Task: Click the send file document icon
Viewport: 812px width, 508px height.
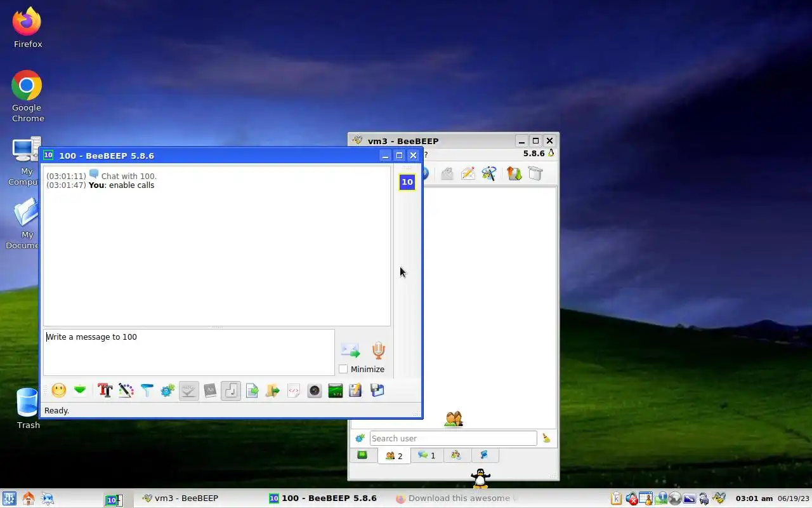Action: [x=252, y=391]
